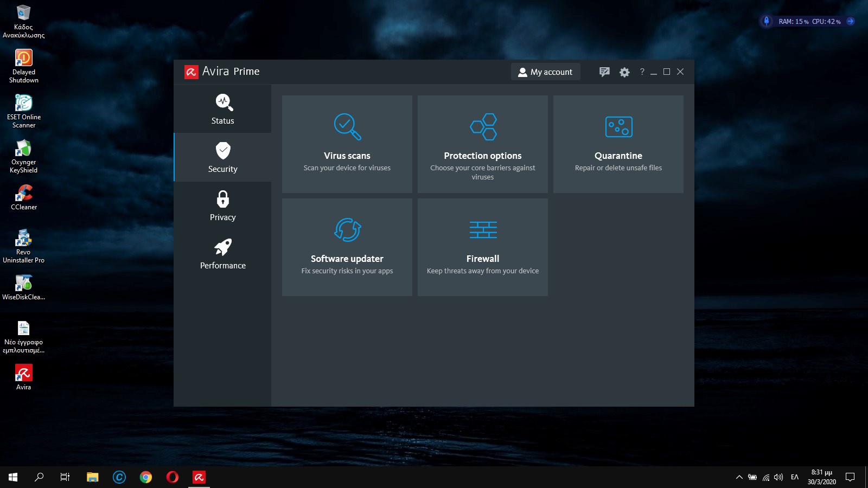
Task: Open the Windows Start menu
Action: pyautogui.click(x=13, y=477)
